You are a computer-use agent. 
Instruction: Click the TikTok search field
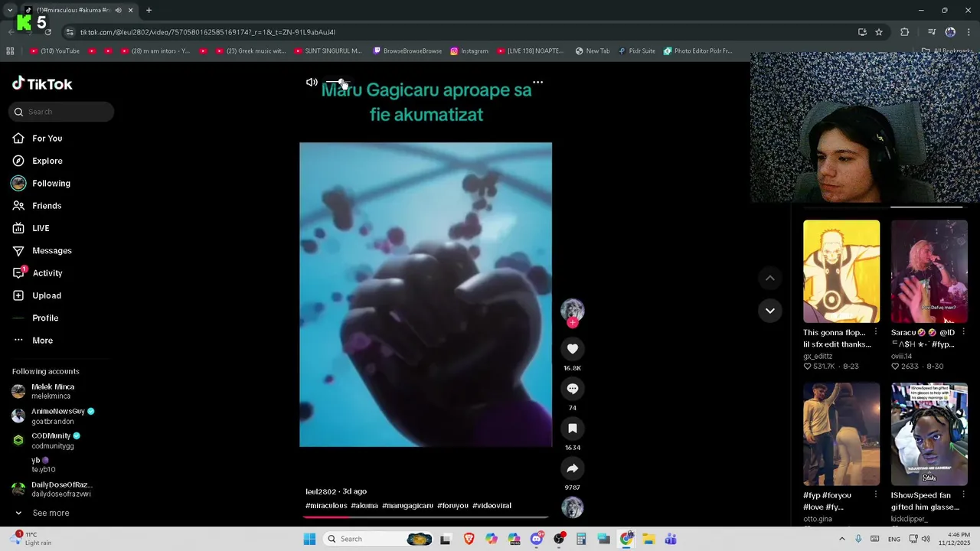coord(61,112)
